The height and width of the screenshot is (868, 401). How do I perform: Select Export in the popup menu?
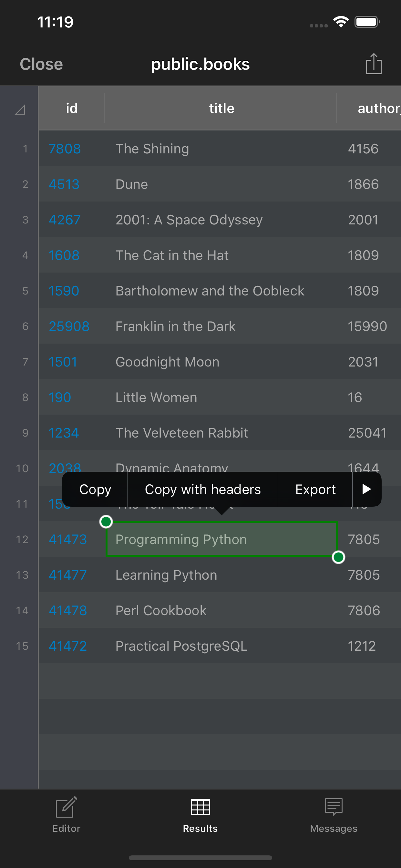(315, 489)
